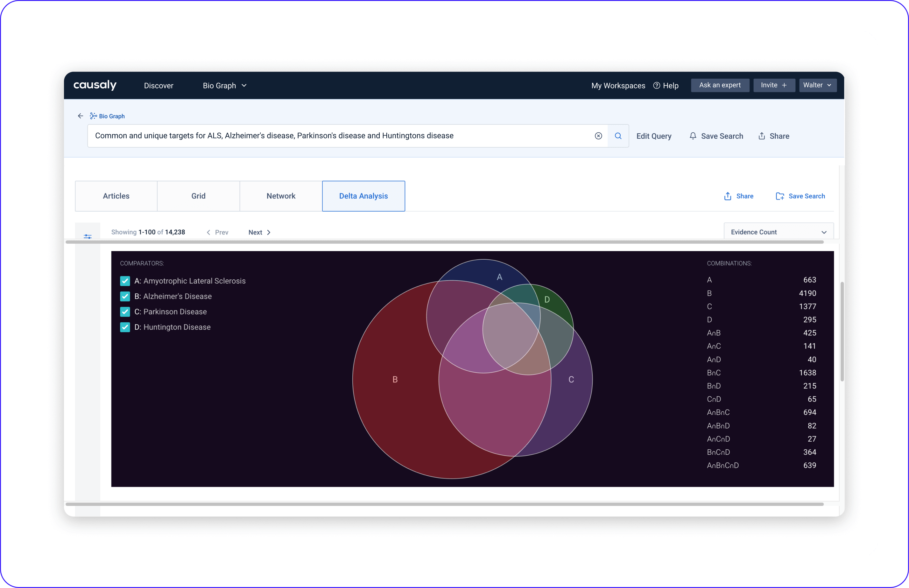Viewport: 909px width, 588px height.
Task: Clear the search query with X icon
Action: (598, 136)
